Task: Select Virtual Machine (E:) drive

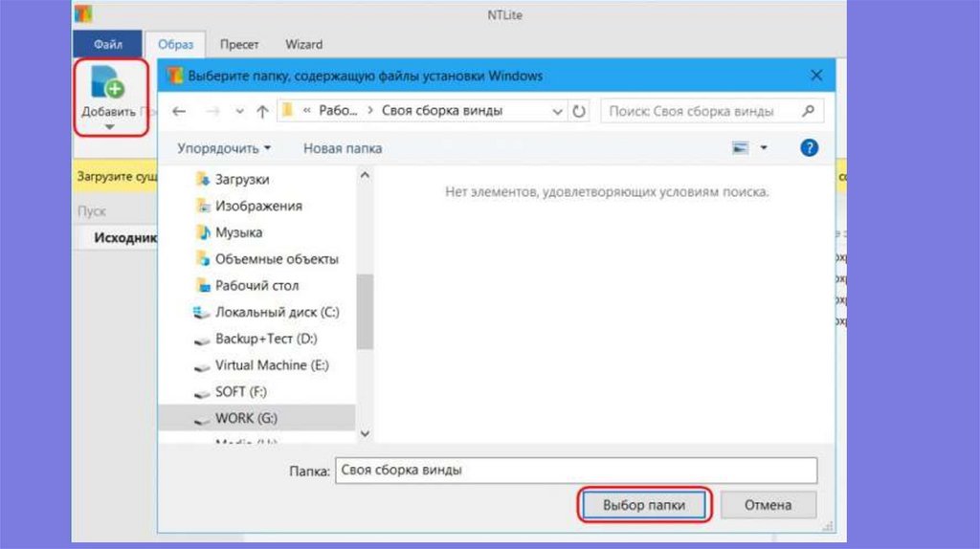Action: point(270,364)
